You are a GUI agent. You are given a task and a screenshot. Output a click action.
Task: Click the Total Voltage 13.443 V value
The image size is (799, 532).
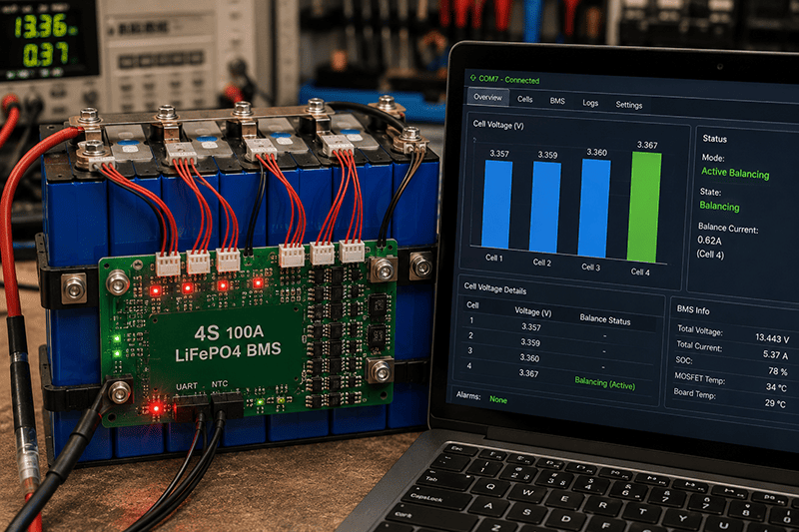[x=772, y=338]
